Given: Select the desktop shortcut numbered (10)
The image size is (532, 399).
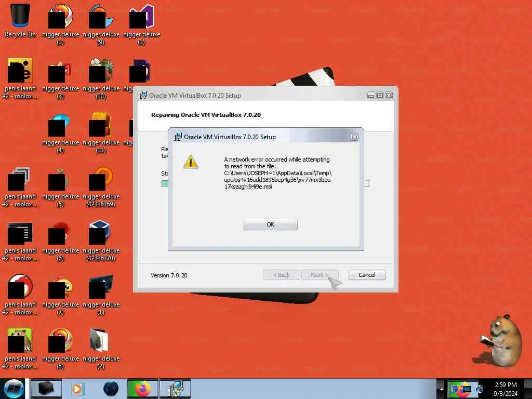Looking at the screenshot, I should pyautogui.click(x=101, y=79).
